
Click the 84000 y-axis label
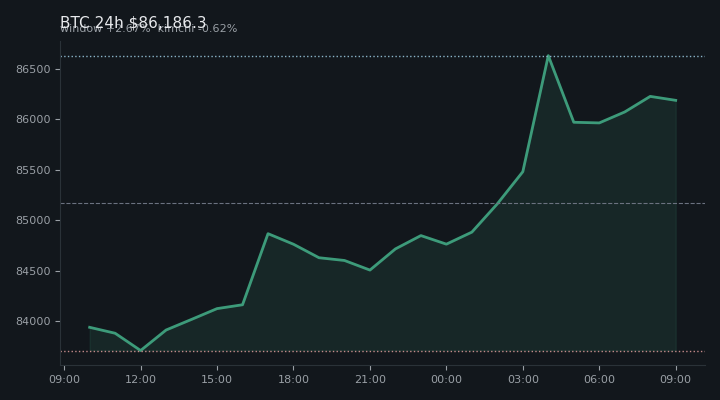[33, 321]
